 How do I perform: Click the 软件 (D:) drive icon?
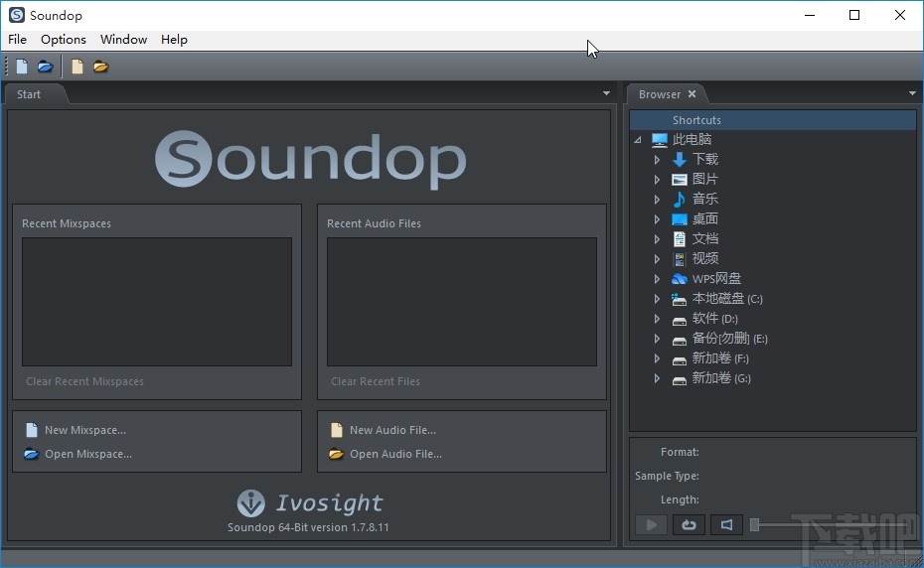point(680,321)
